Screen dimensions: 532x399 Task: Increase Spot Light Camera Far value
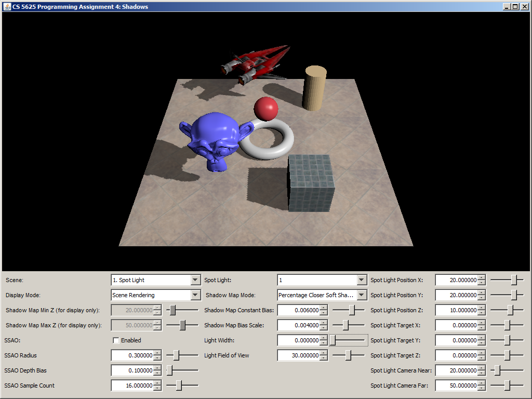pos(482,383)
